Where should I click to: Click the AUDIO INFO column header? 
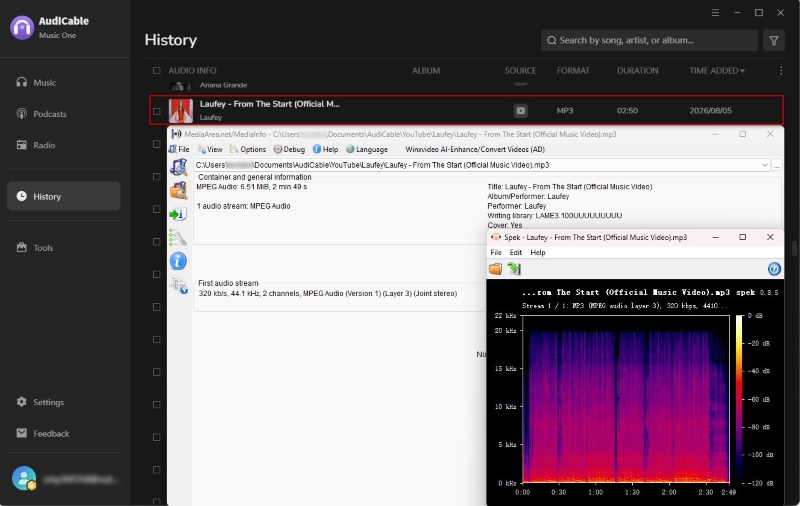click(192, 70)
